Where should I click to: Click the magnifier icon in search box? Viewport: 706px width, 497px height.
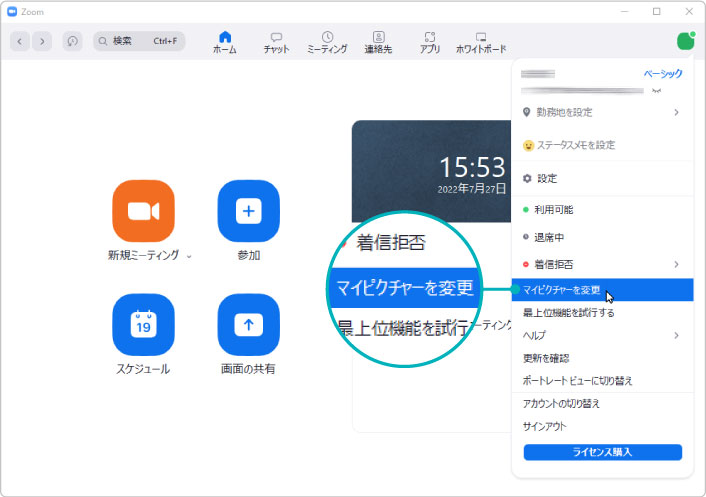(x=103, y=41)
